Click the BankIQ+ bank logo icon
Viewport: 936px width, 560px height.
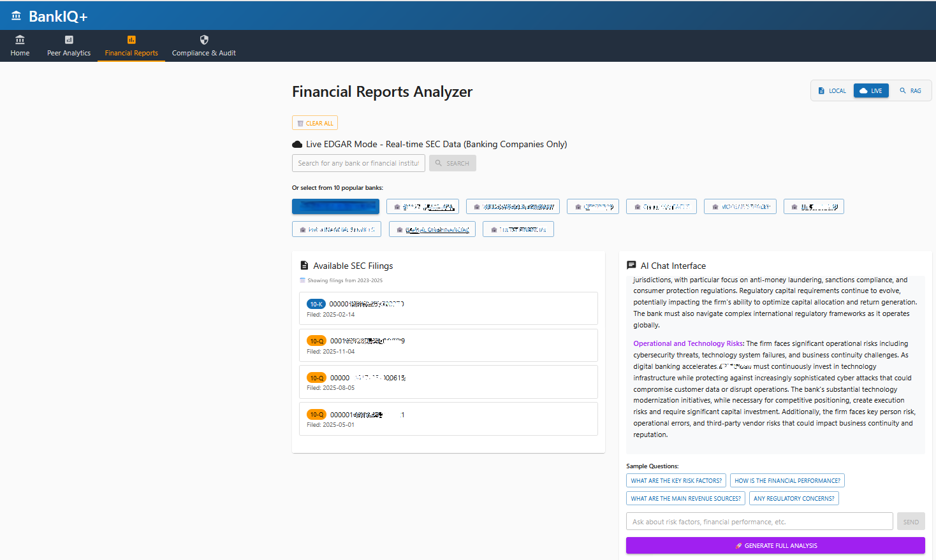pyautogui.click(x=16, y=15)
